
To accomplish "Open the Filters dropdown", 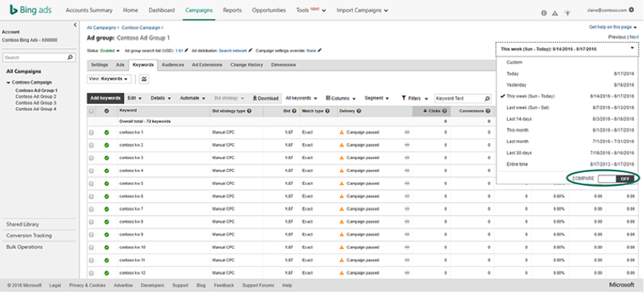I will click(415, 98).
